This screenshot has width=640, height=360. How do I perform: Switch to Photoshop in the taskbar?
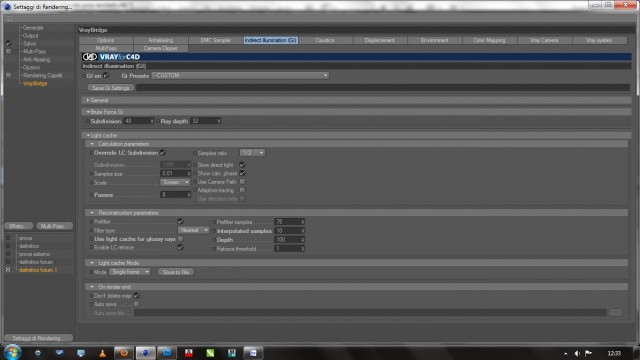tap(167, 353)
